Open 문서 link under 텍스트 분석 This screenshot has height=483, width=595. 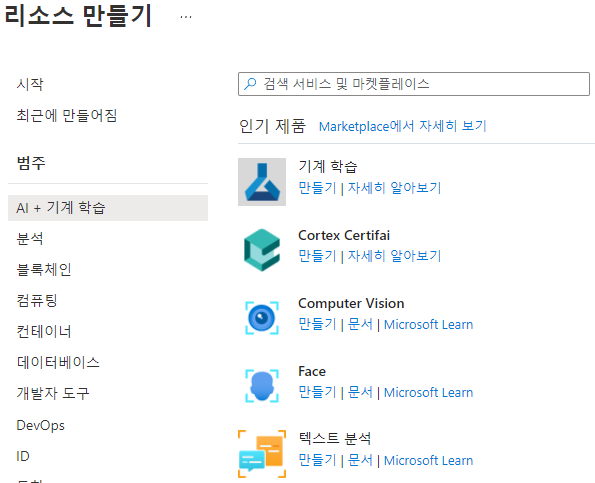point(360,460)
